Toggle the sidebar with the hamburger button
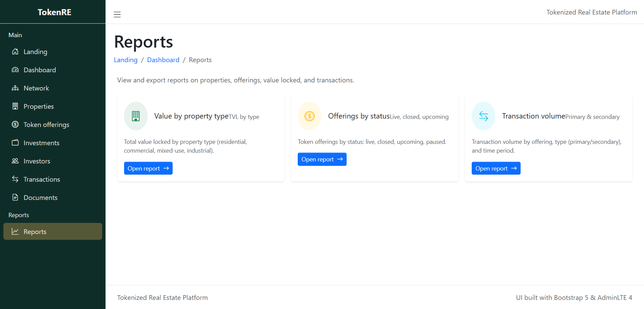The width and height of the screenshot is (644, 309). 117,15
